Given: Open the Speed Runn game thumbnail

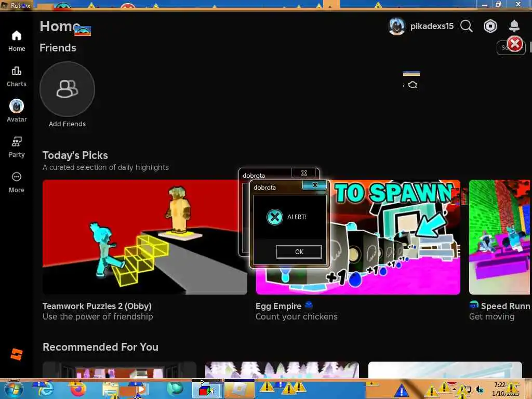Looking at the screenshot, I should [x=500, y=237].
